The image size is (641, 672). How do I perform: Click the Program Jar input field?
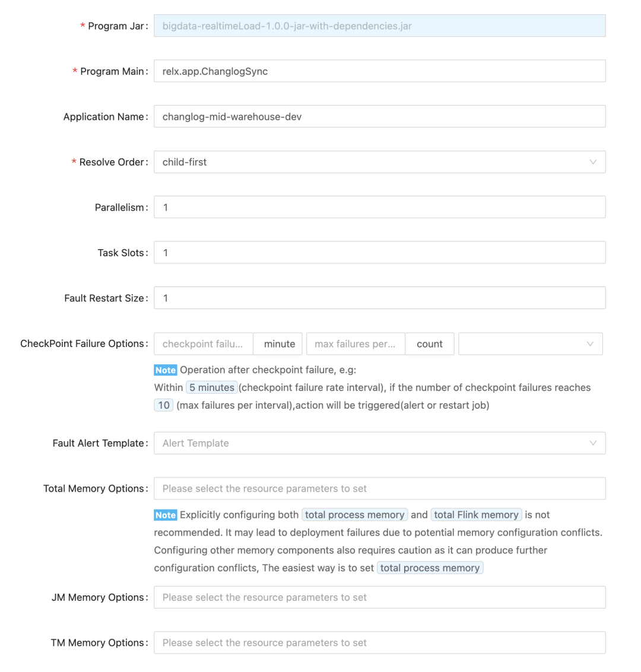click(x=379, y=26)
